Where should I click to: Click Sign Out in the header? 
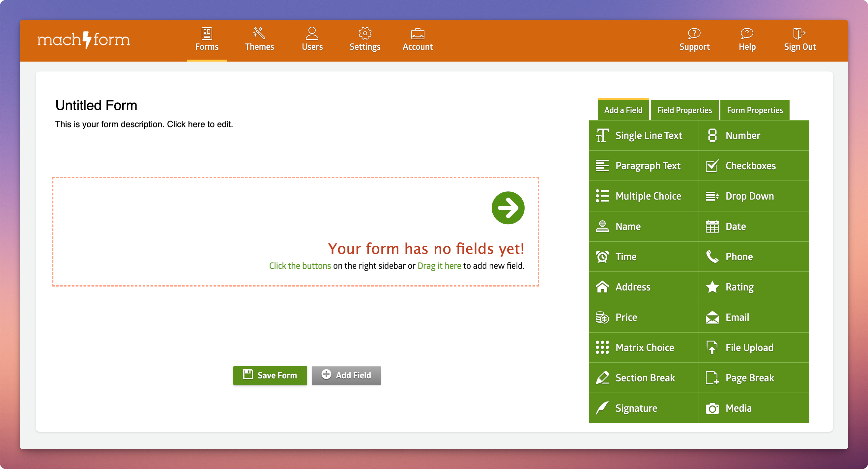pyautogui.click(x=799, y=40)
